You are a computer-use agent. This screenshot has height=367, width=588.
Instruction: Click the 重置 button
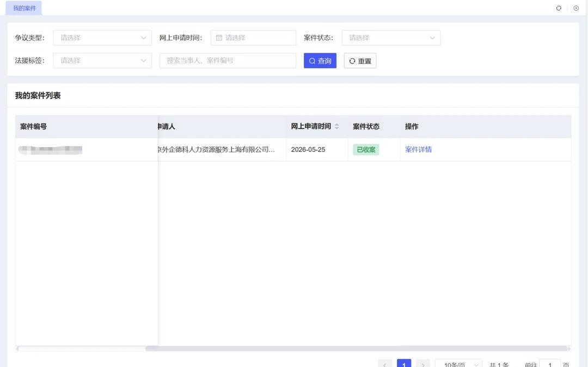[360, 61]
